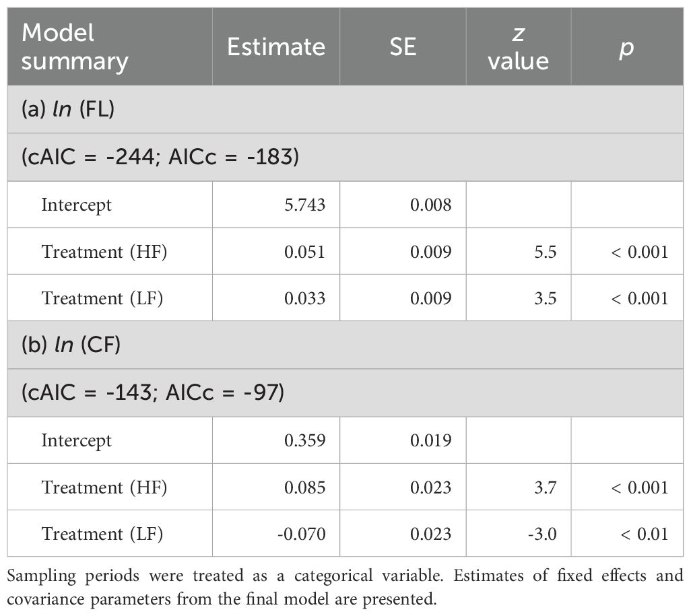The height and width of the screenshot is (616, 691).
Task: Select the negative estimate -0.070 cell
Action: (302, 534)
